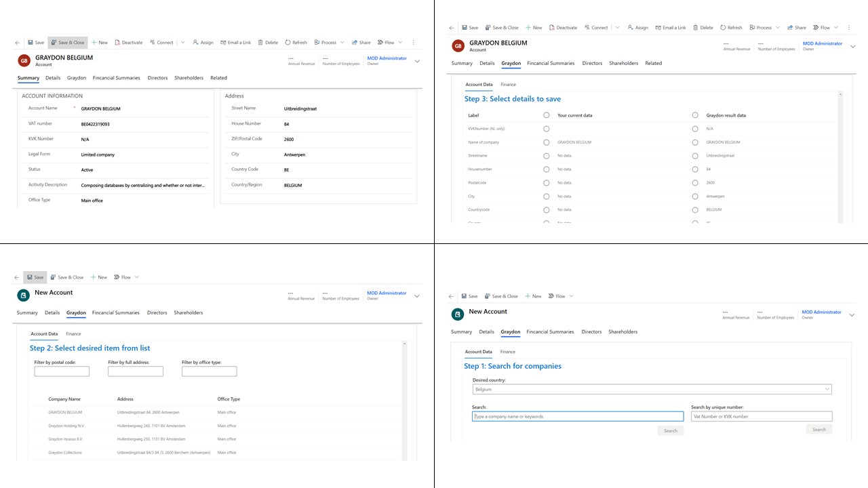The height and width of the screenshot is (488, 868).
Task: Select current data radio for City row
Action: (547, 196)
